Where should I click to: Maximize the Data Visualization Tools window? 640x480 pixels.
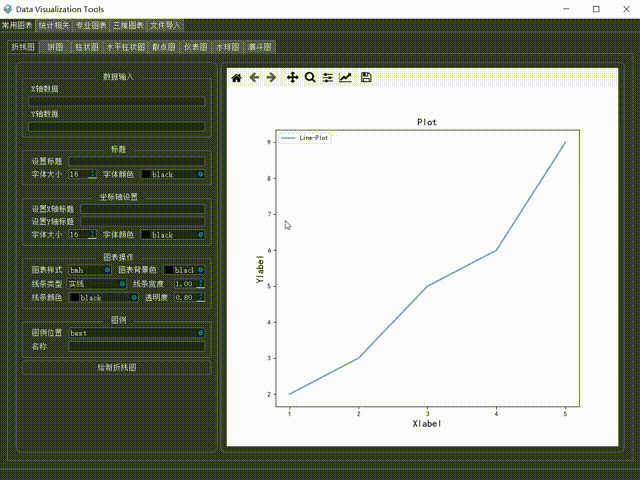596,9
